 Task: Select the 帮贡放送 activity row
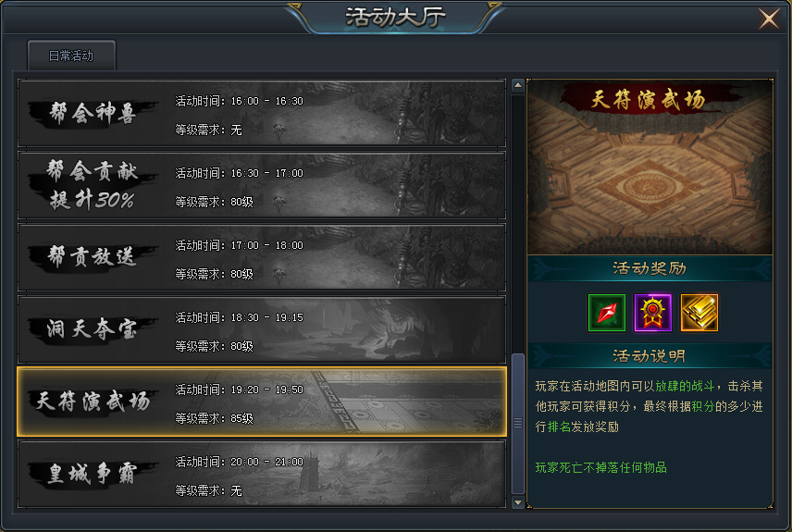pyautogui.click(x=262, y=257)
